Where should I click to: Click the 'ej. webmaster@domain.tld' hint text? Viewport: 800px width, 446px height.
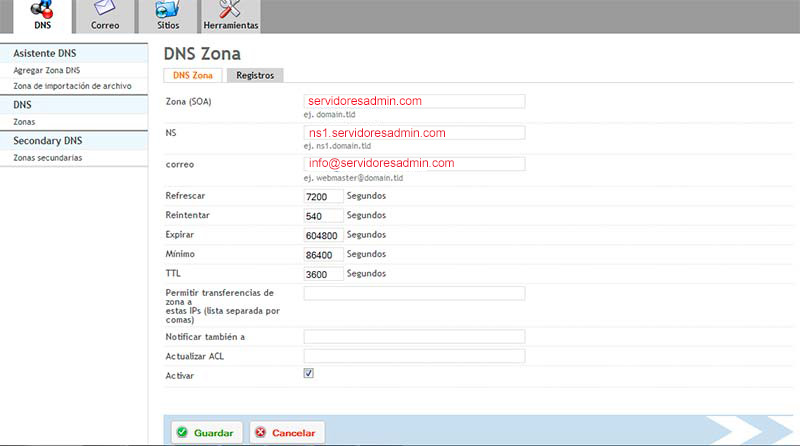354,178
